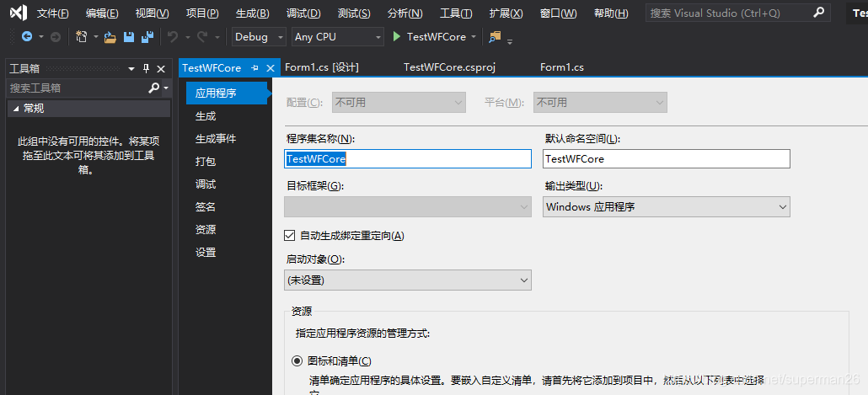Open the 测试(S) menu
The width and height of the screenshot is (868, 395).
tap(354, 13)
